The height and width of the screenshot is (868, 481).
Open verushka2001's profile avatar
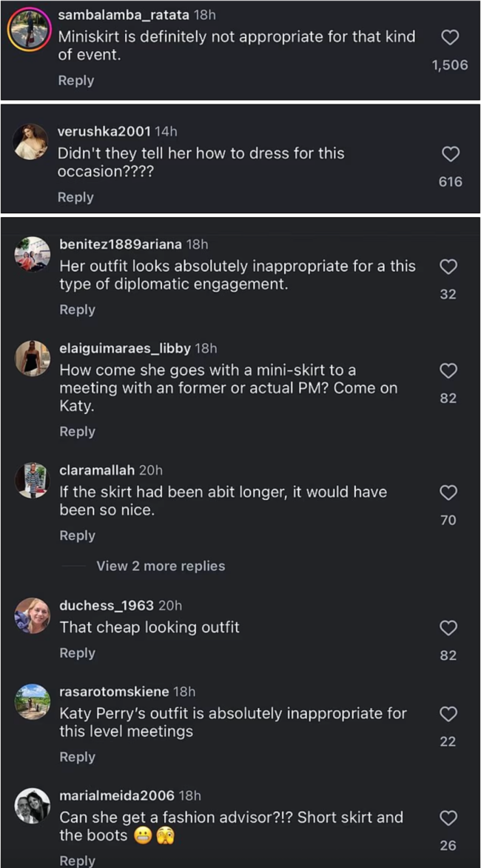pyautogui.click(x=32, y=141)
